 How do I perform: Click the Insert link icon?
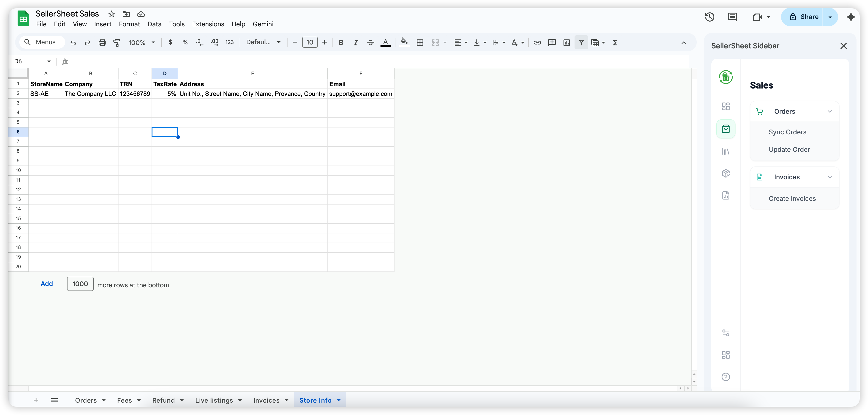pos(537,42)
